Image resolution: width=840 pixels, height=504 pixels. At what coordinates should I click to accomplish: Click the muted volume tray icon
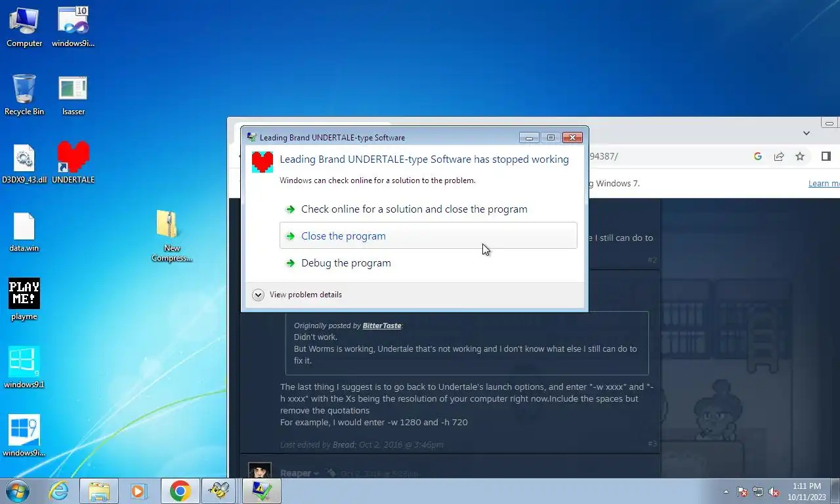click(x=774, y=492)
